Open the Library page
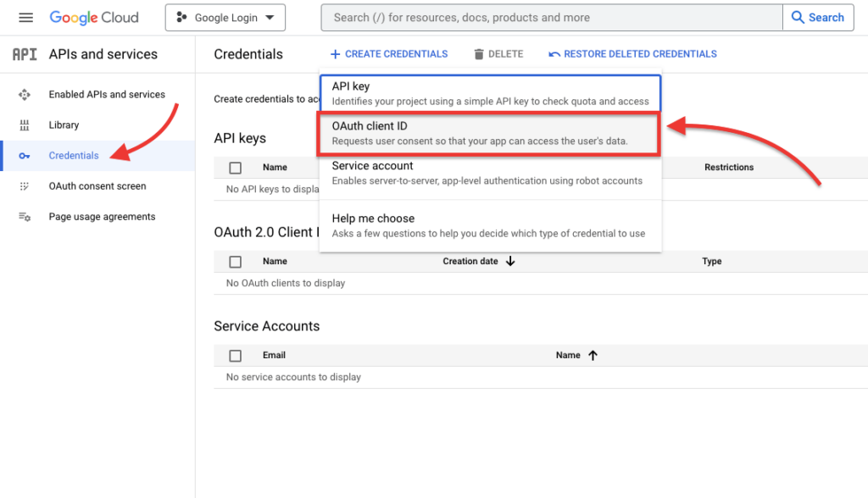 point(64,125)
